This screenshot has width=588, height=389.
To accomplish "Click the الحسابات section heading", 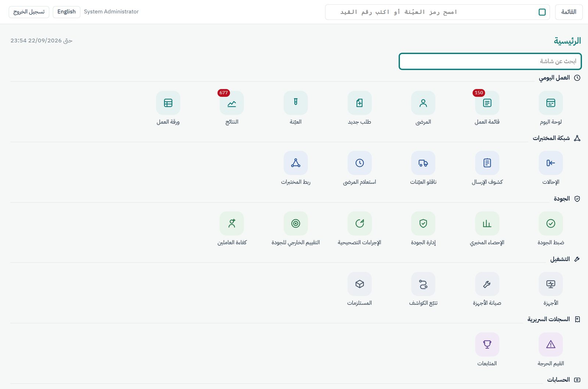I will point(558,380).
